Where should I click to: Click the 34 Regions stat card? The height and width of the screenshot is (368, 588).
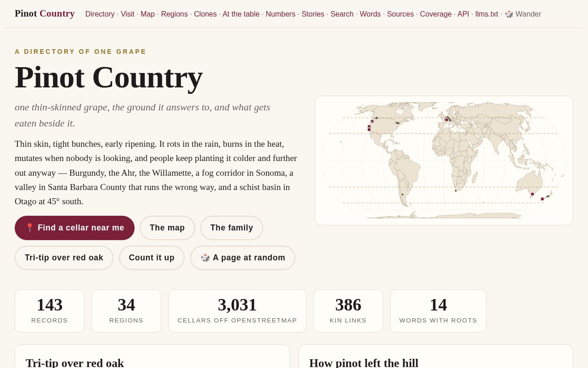tap(126, 311)
